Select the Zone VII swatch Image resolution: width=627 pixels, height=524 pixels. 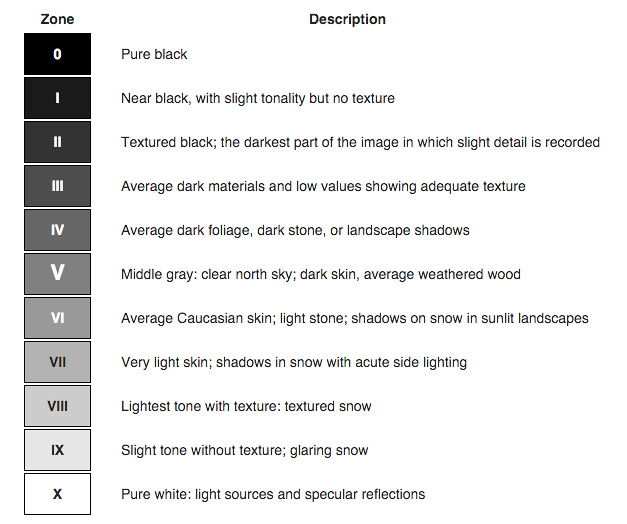click(x=57, y=362)
